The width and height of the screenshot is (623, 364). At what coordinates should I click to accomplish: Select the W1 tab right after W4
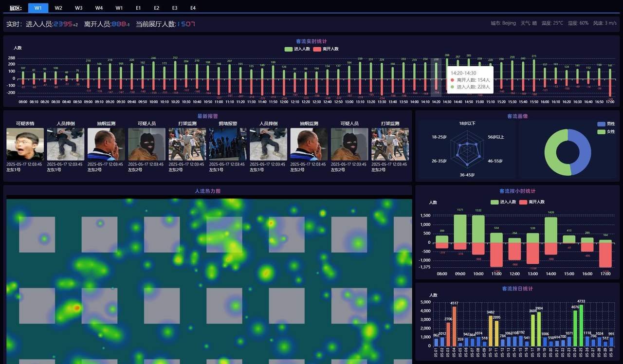click(119, 8)
